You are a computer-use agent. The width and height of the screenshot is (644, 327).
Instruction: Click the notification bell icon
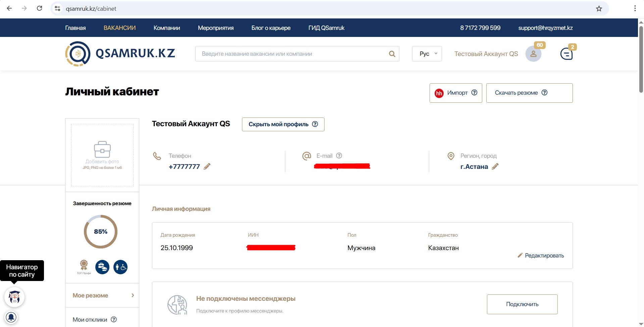click(x=11, y=317)
